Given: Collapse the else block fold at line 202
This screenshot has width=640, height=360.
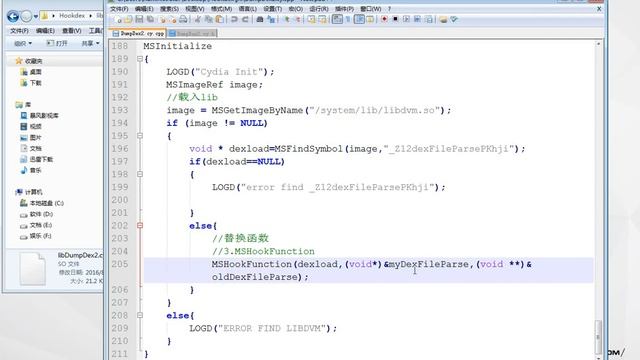Looking at the screenshot, I should pos(140,225).
